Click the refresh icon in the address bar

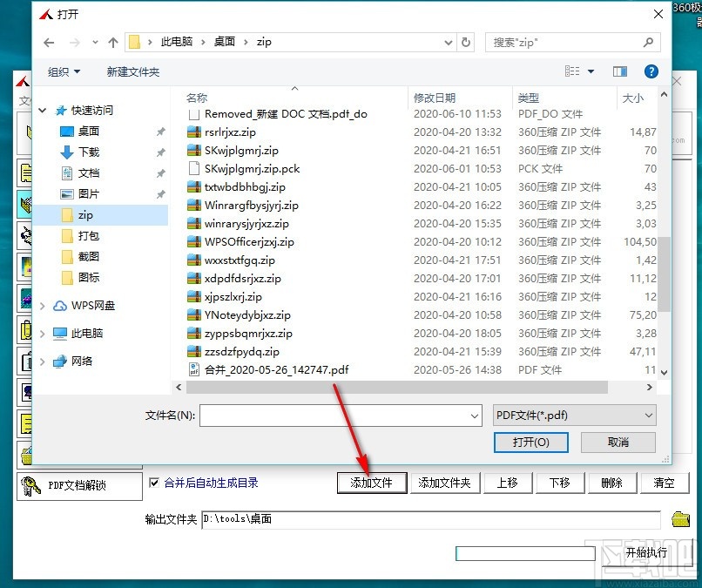point(467,41)
